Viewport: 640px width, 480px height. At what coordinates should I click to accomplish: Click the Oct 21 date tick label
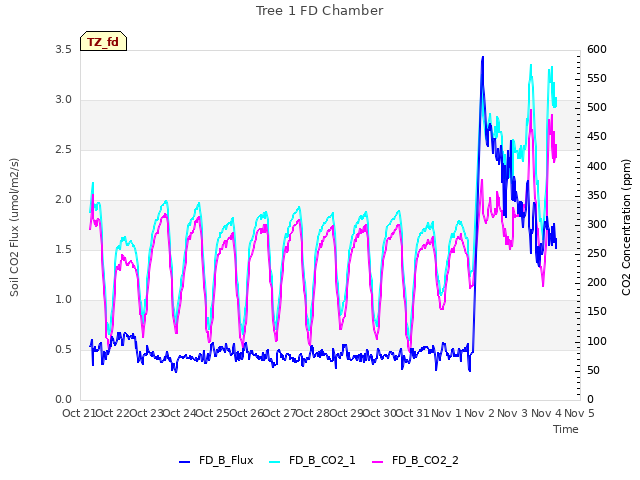(79, 413)
